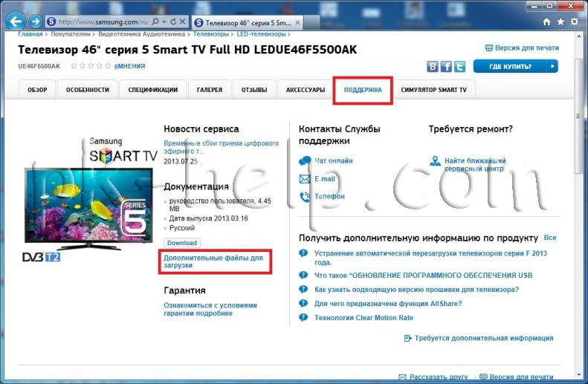Open the ОБЗОР tab
Screen dimensions: 588x384
point(37,90)
